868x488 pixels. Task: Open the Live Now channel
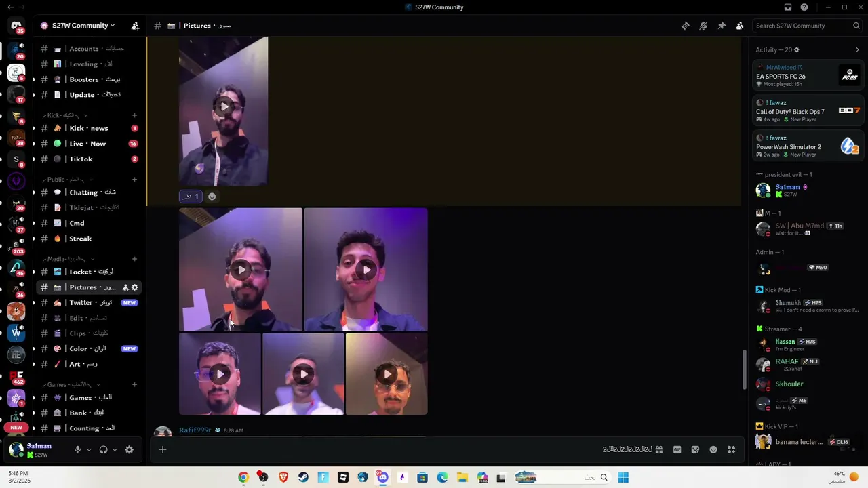point(89,144)
